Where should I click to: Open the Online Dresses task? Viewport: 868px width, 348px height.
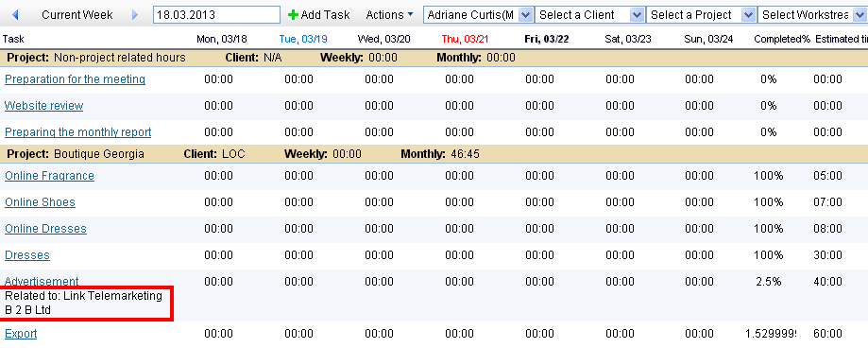click(45, 229)
